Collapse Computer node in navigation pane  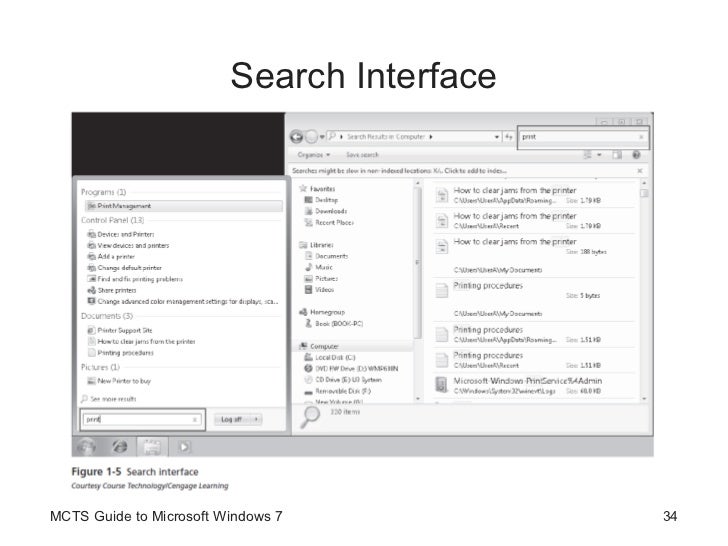[318, 346]
